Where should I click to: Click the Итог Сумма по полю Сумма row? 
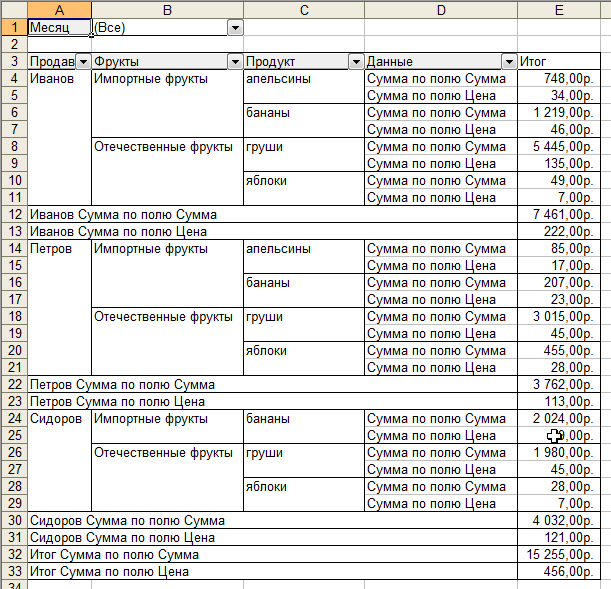click(x=272, y=554)
